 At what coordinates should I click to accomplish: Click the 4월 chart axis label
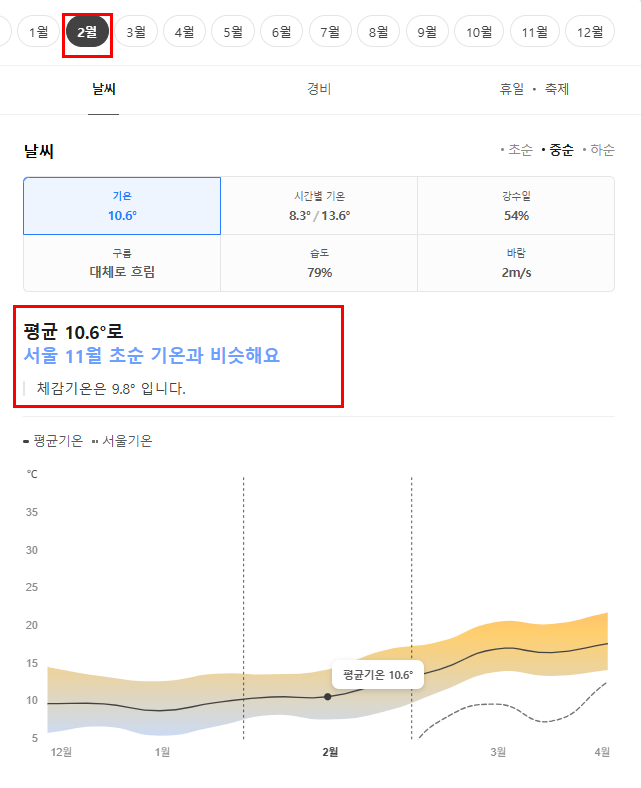coord(602,752)
